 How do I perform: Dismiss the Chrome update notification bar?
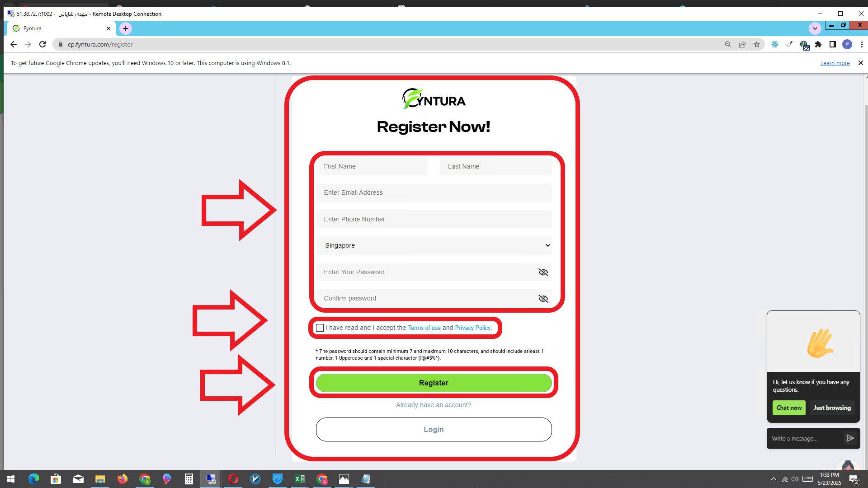pyautogui.click(x=861, y=63)
